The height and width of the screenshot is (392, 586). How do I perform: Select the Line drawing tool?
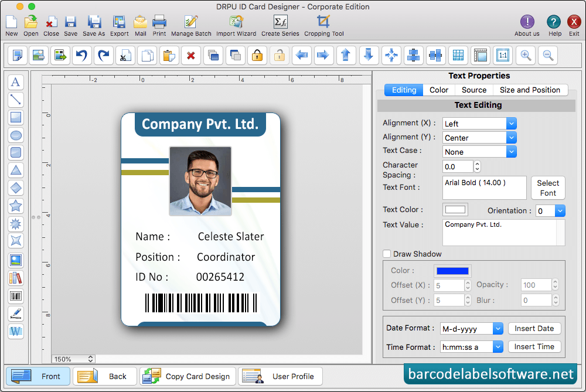(16, 100)
